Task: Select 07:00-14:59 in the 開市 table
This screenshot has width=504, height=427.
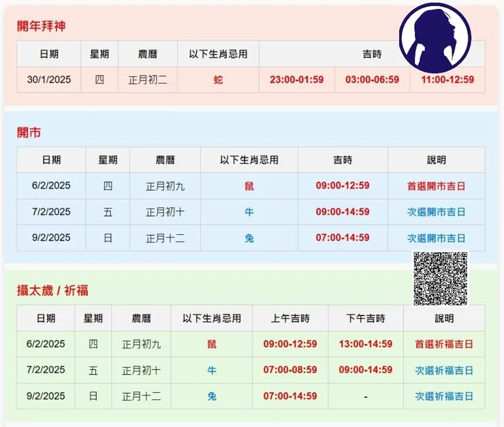Action: [343, 238]
